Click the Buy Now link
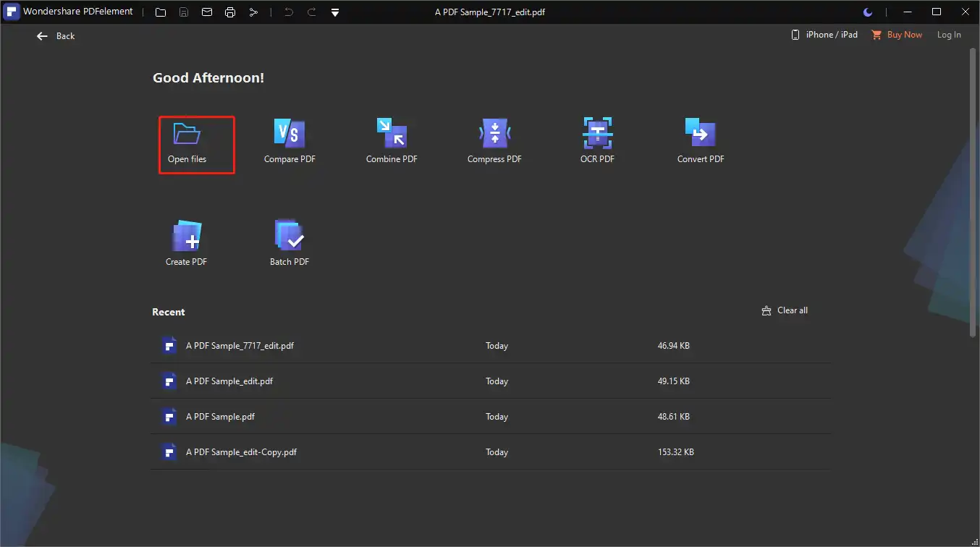 pyautogui.click(x=897, y=35)
